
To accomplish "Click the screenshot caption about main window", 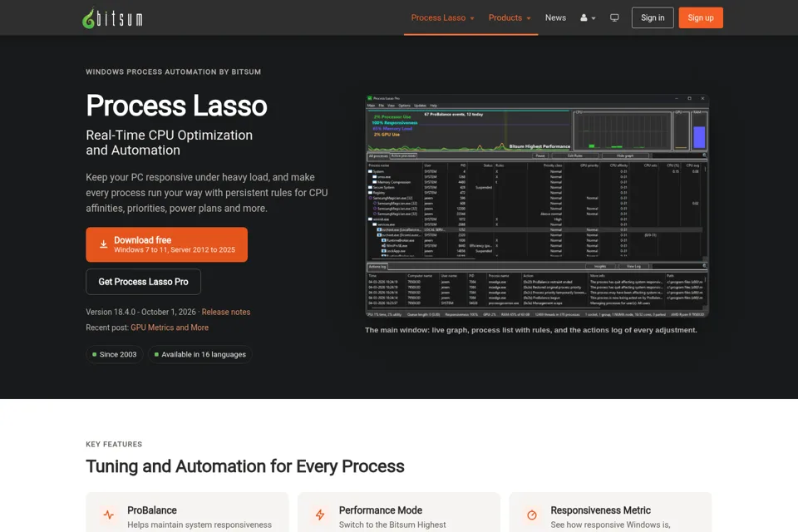I will pyautogui.click(x=531, y=330).
